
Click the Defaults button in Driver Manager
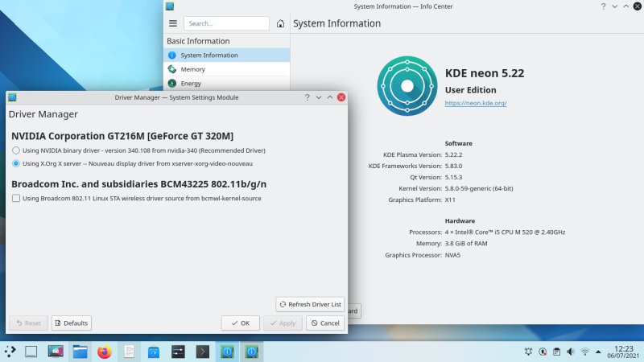point(71,323)
